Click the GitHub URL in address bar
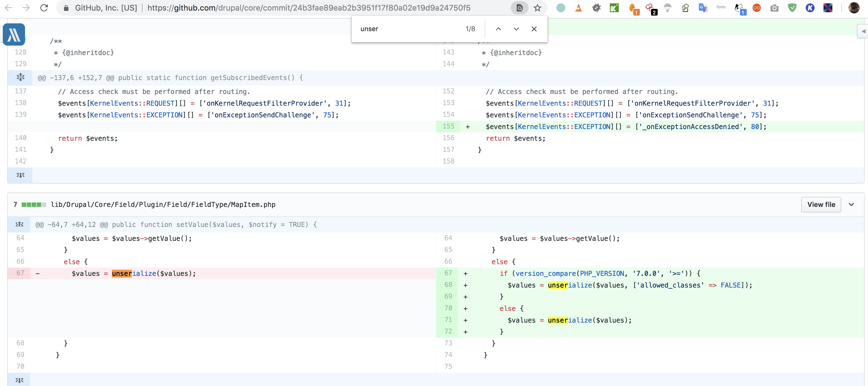Screen dimensions: 868x386 click(x=308, y=8)
